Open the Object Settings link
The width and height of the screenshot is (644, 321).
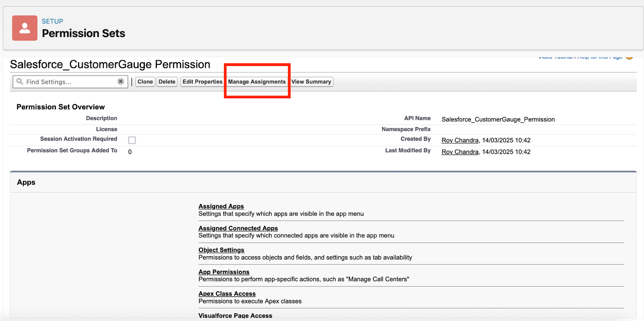tap(221, 250)
